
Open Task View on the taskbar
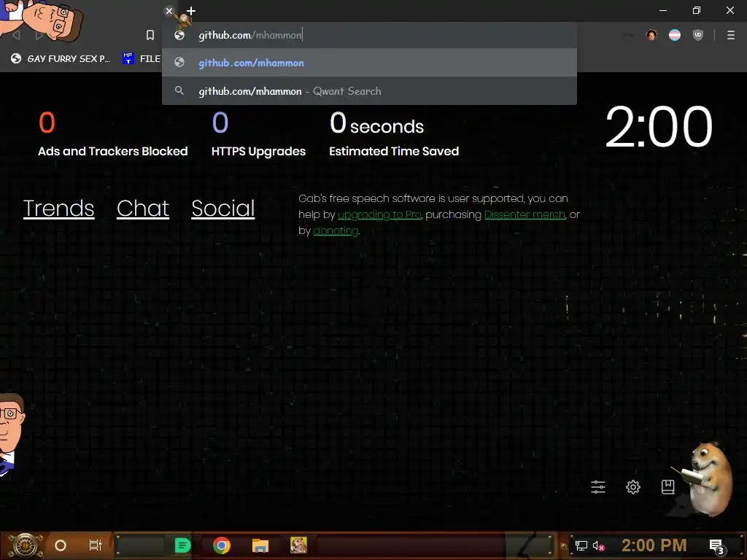coord(96,545)
